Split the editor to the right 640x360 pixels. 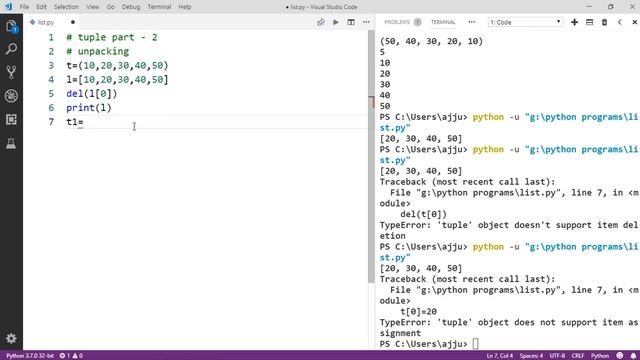click(351, 22)
